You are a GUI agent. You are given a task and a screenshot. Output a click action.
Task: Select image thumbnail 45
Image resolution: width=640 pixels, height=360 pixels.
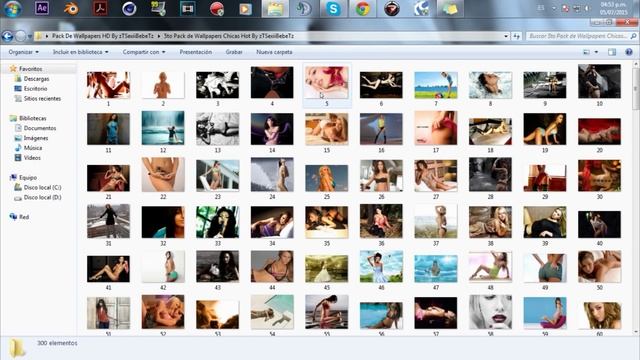[327, 269]
